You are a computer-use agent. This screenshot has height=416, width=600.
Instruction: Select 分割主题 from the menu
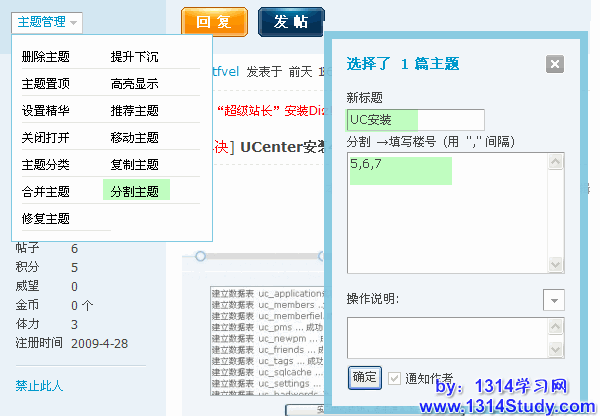(x=135, y=191)
